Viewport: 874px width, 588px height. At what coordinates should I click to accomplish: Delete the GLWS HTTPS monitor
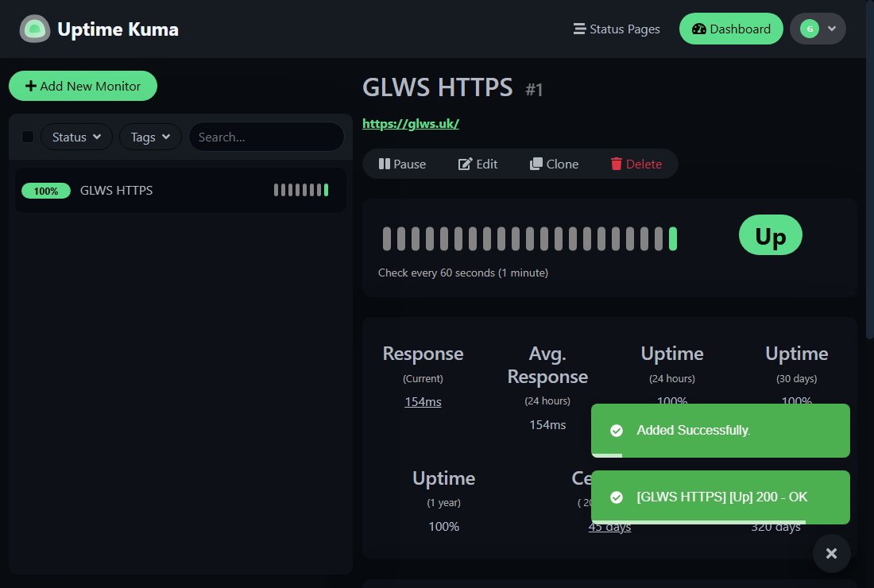[636, 164]
